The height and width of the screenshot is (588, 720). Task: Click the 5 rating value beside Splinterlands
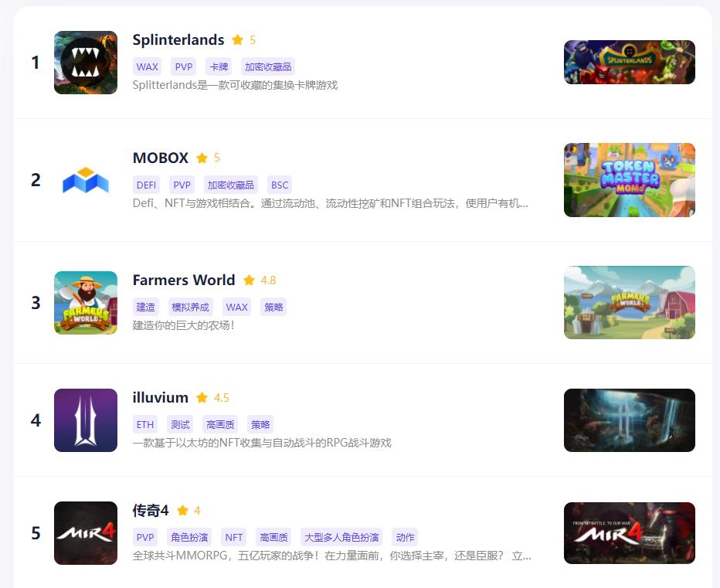(x=253, y=40)
